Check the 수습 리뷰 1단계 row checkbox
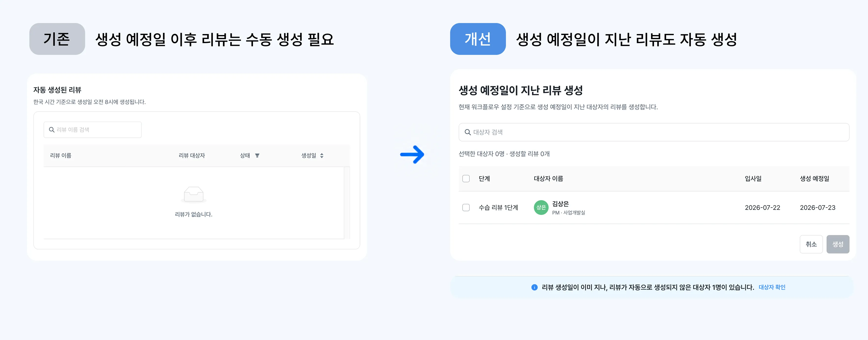The image size is (868, 340). point(466,207)
